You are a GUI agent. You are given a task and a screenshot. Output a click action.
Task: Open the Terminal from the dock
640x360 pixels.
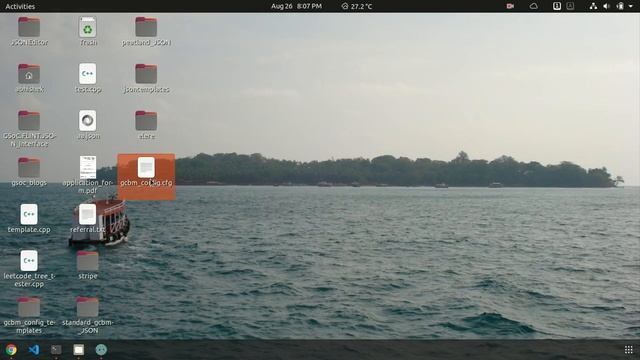(x=56, y=350)
